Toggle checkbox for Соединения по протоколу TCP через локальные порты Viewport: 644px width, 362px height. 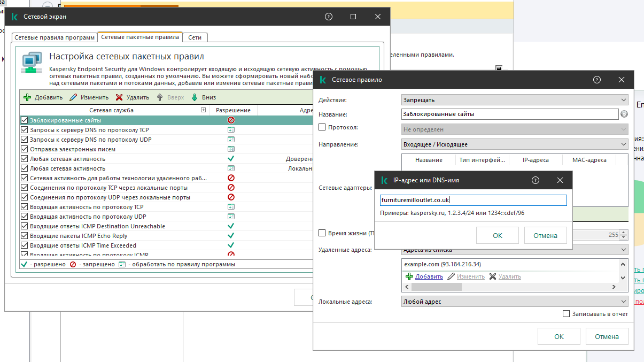pyautogui.click(x=24, y=188)
